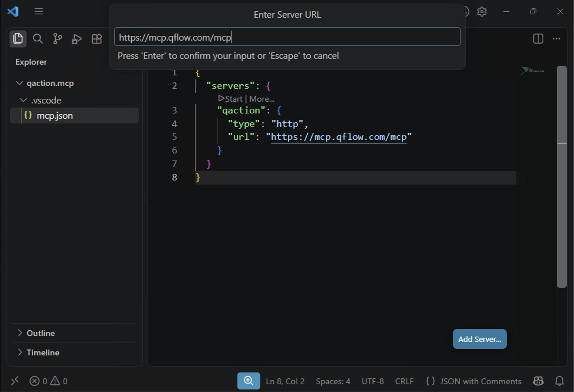Open the mcp.qflow.com URL link in editor
The height and width of the screenshot is (392, 574).
click(339, 137)
